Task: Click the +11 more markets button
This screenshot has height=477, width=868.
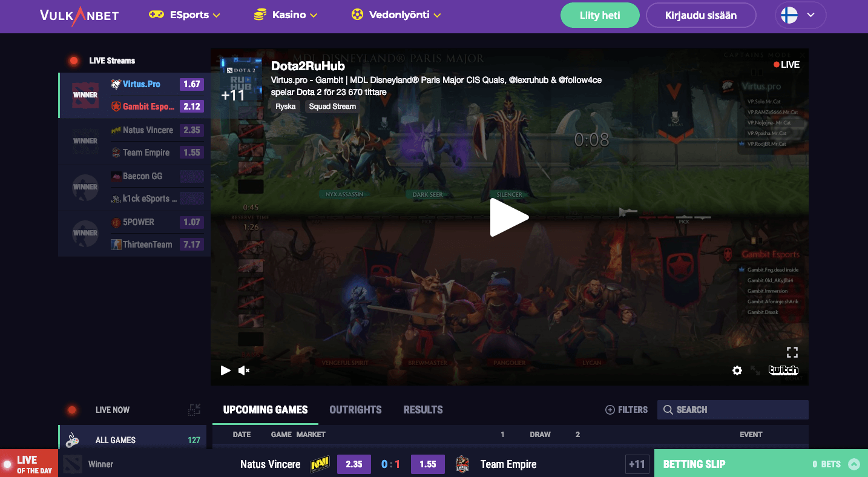Action: [x=637, y=464]
